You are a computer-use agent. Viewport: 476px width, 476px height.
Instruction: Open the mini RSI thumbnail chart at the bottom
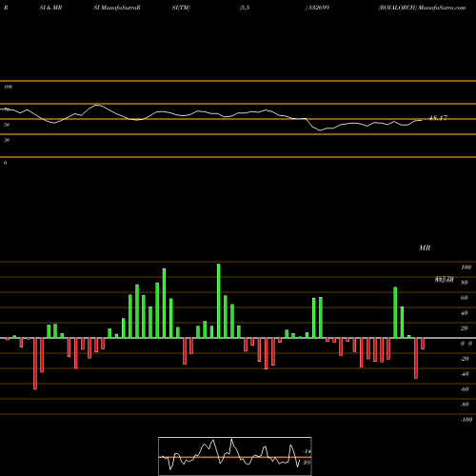[235, 456]
